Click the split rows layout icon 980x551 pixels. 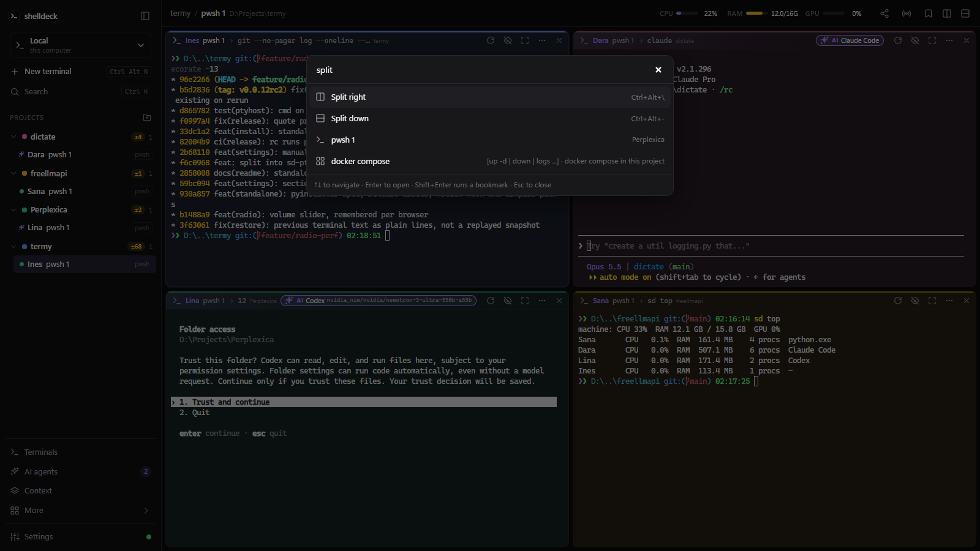965,13
